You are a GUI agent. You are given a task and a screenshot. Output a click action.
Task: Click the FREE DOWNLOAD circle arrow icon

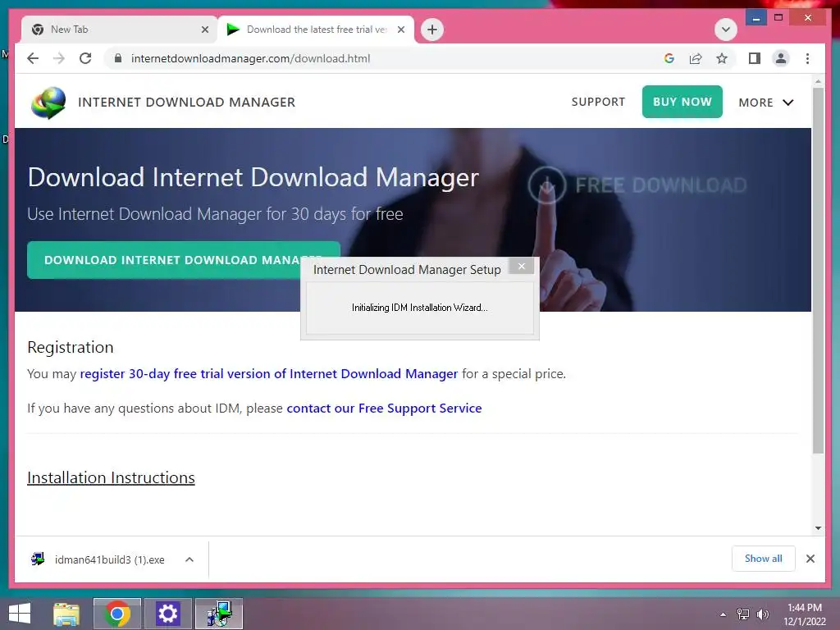pos(546,185)
